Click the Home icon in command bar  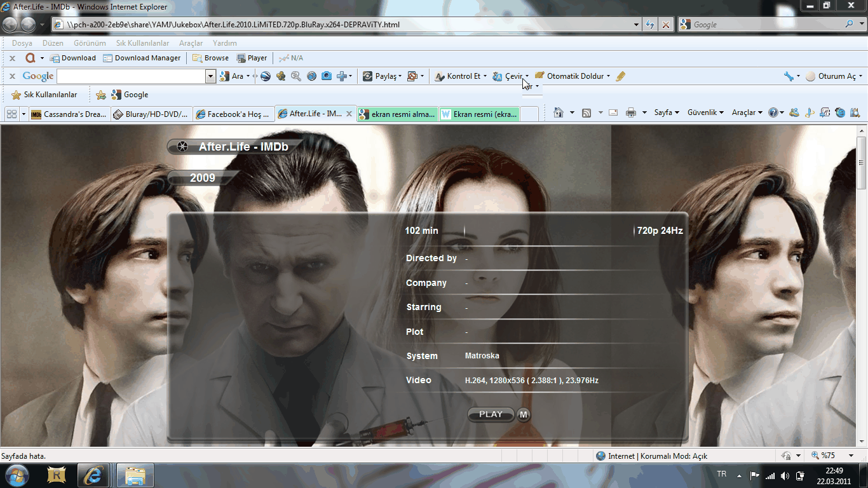559,112
